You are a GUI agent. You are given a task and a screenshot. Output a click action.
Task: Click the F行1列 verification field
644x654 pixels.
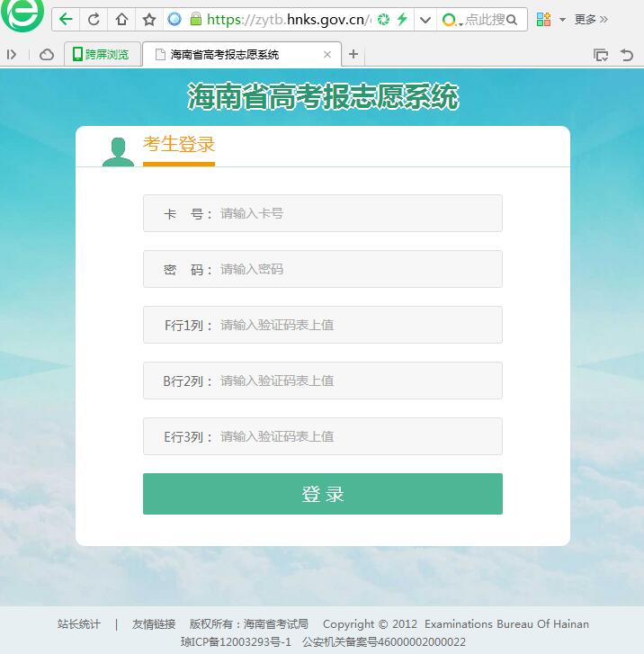point(322,325)
